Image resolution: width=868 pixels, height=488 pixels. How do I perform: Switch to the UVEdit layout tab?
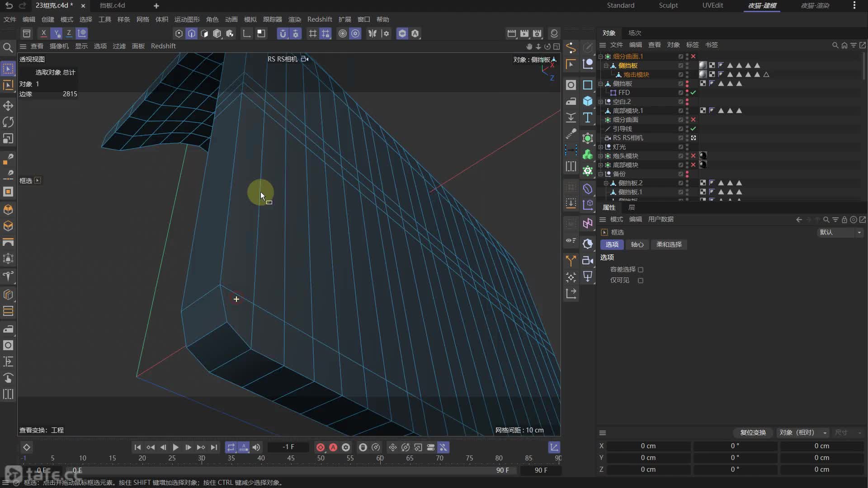tap(712, 5)
